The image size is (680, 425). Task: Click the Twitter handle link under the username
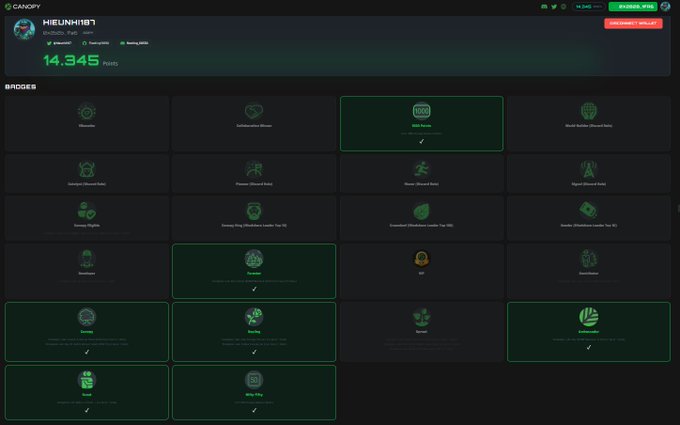pyautogui.click(x=59, y=43)
